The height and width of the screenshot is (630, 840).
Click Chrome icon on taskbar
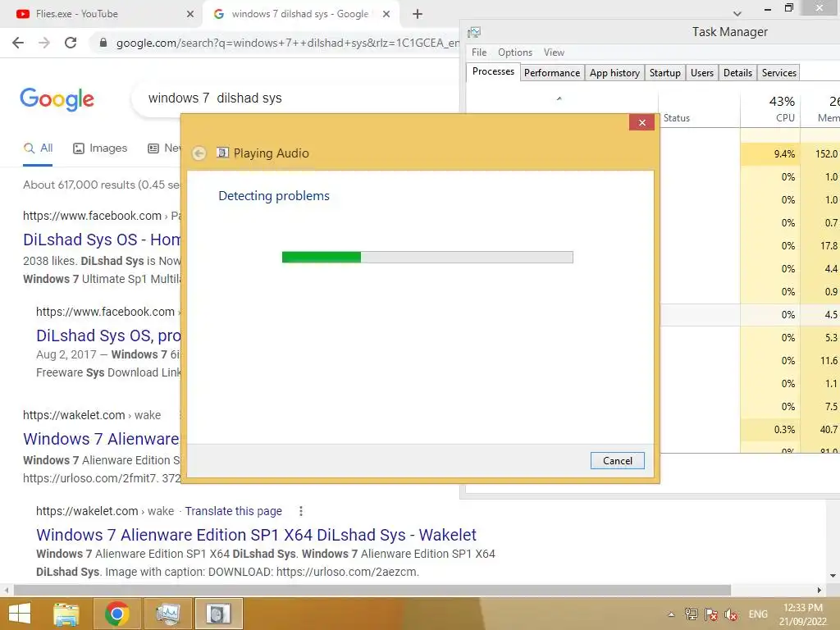(x=117, y=614)
